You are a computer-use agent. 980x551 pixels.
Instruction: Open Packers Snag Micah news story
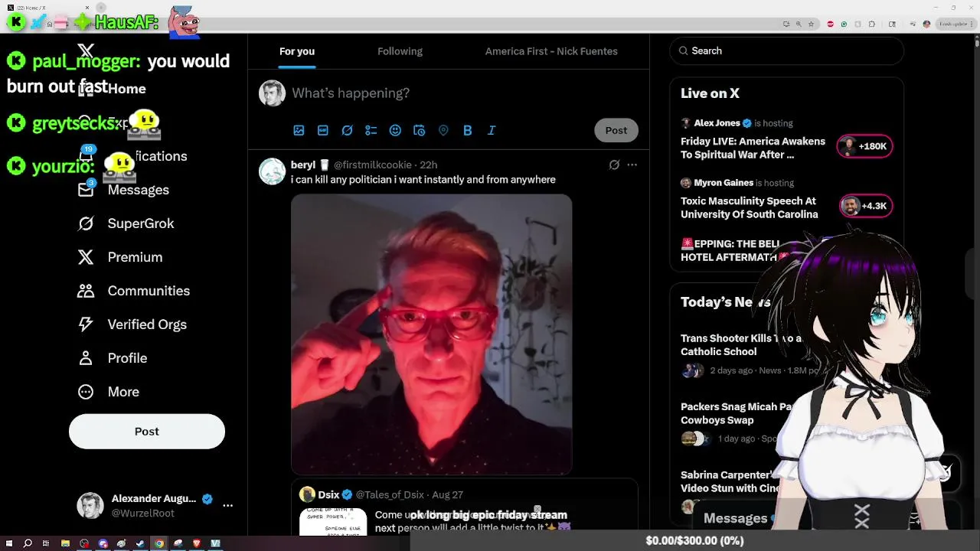point(736,413)
